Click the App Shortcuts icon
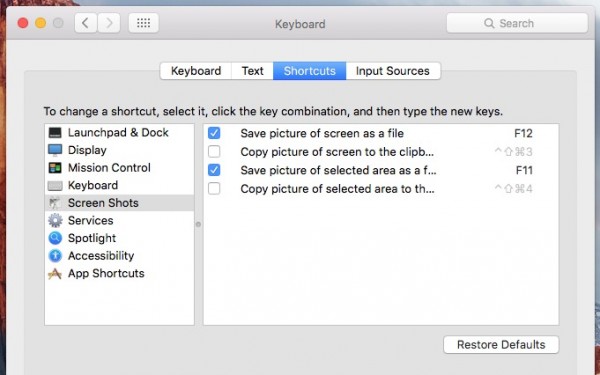600x375 pixels. [x=55, y=274]
